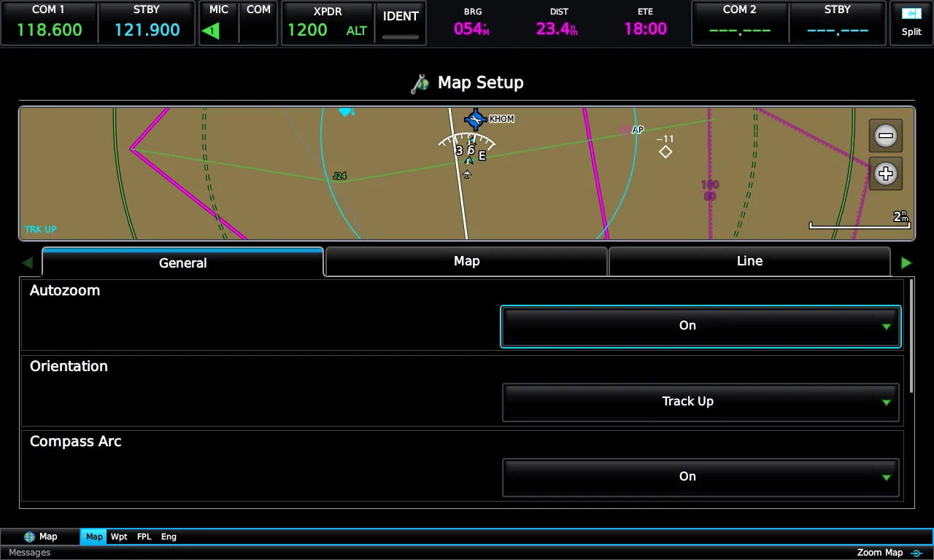934x560 pixels.
Task: Click the ownship aircraft symbol on map
Action: click(x=467, y=174)
